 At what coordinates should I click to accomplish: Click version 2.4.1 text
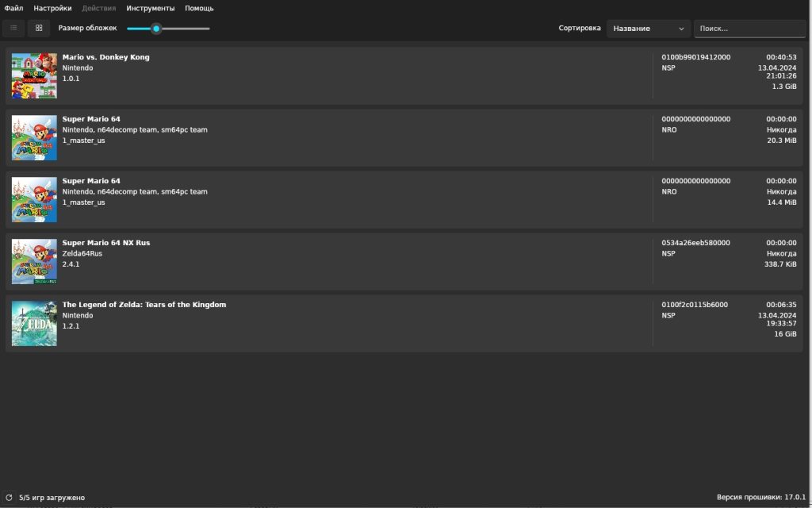pyautogui.click(x=71, y=264)
